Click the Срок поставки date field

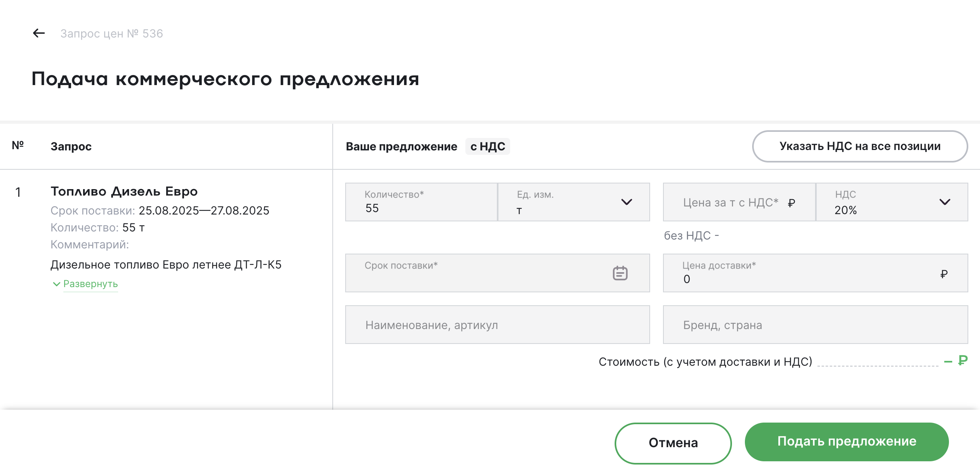497,273
